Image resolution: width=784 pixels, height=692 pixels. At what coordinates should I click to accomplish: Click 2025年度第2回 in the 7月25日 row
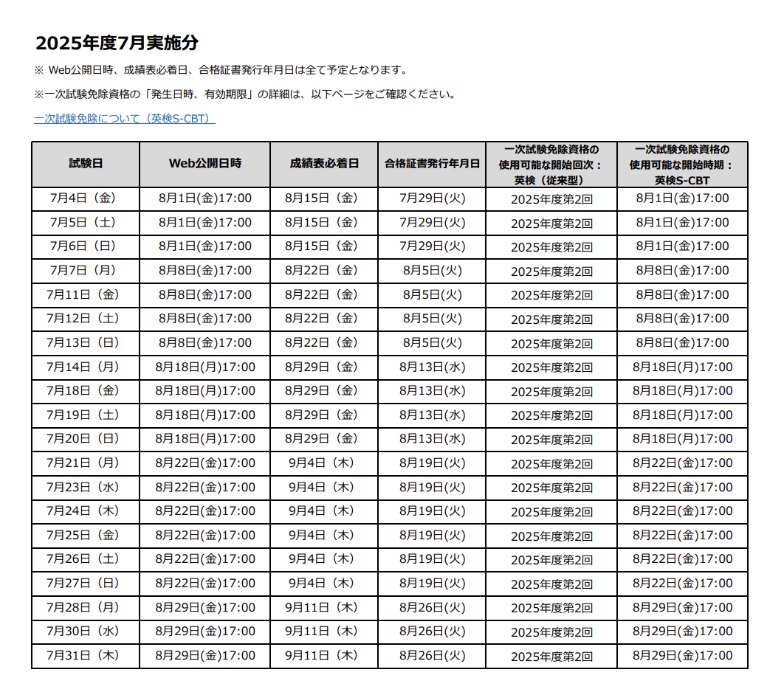(x=551, y=536)
